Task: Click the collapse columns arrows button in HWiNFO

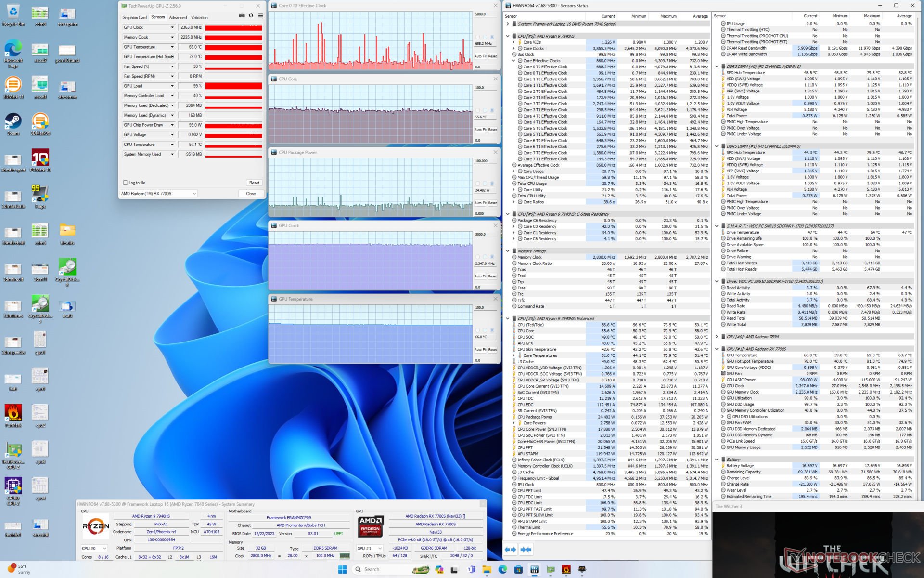Action: [526, 550]
